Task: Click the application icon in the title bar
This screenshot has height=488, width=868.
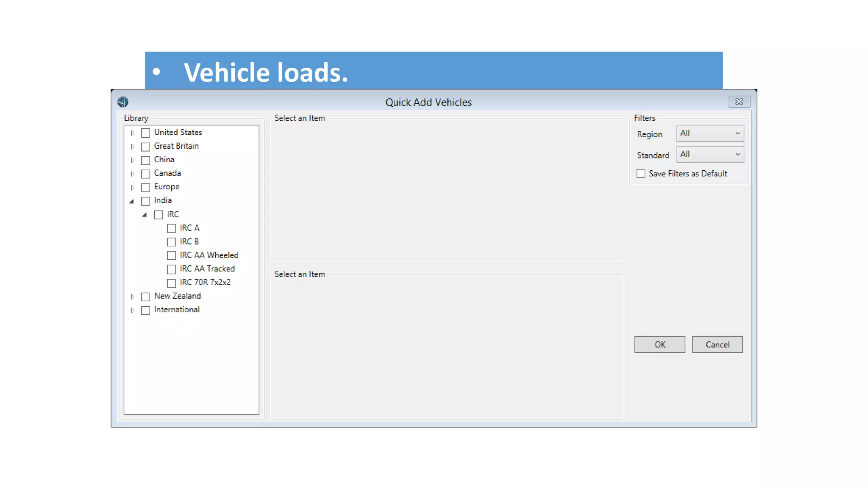Action: pyautogui.click(x=123, y=102)
